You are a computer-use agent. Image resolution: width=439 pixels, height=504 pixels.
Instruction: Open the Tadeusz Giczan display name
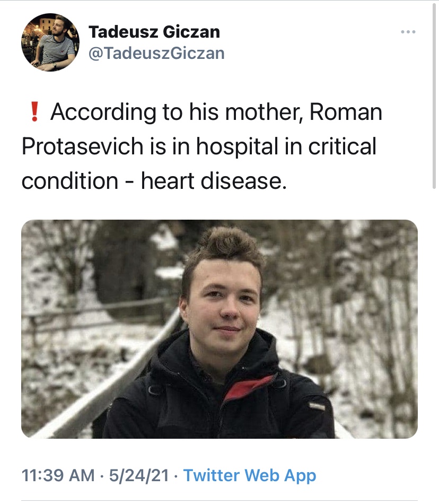coord(154,32)
